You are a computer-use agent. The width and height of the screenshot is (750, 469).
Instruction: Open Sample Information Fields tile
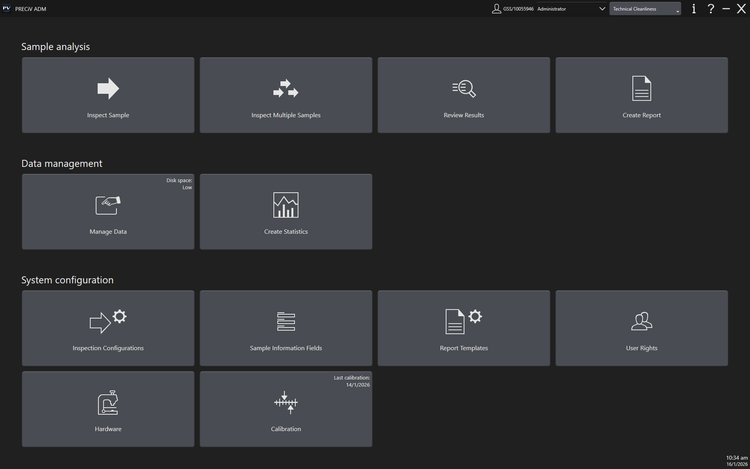(286, 328)
